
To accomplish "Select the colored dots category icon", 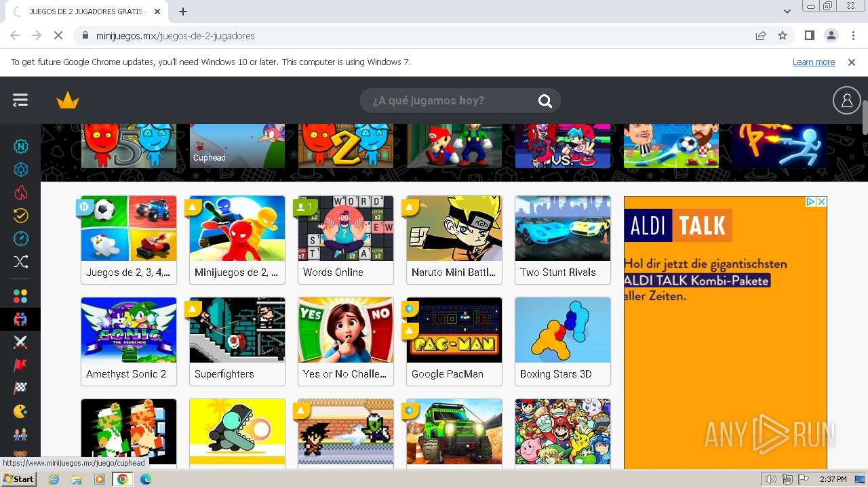I will pos(21,296).
